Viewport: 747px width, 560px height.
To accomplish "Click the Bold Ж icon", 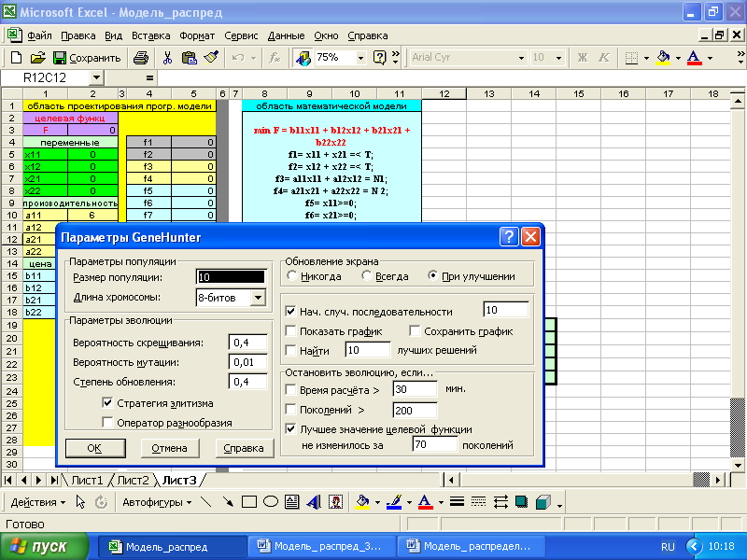I will (582, 58).
